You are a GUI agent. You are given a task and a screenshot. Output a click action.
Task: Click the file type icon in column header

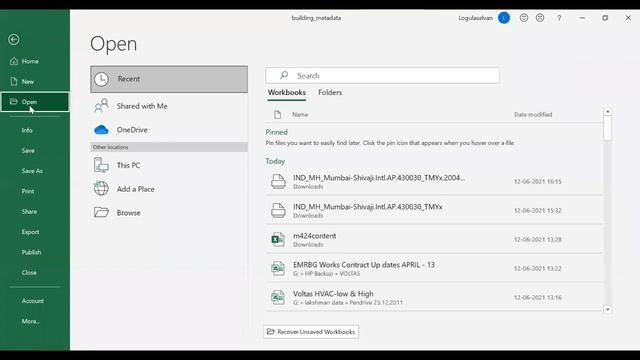click(278, 115)
